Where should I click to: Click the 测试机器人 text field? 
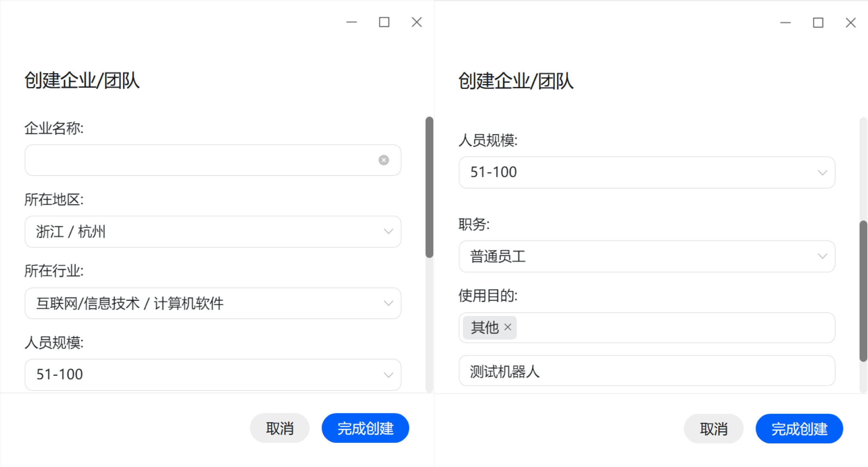(647, 371)
